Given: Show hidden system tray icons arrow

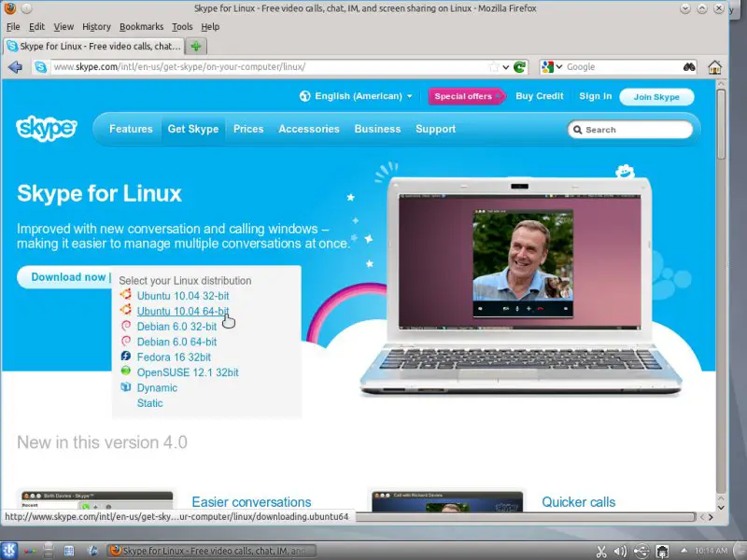Looking at the screenshot, I should click(x=684, y=551).
